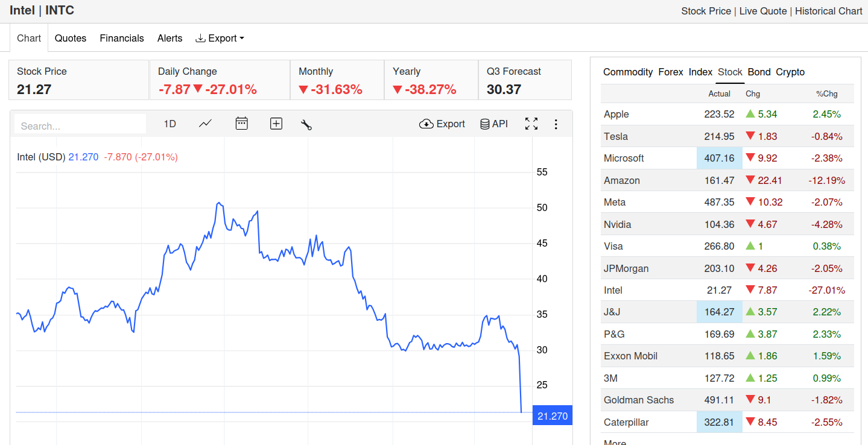Click Apple's 2.45% change value

tap(826, 114)
